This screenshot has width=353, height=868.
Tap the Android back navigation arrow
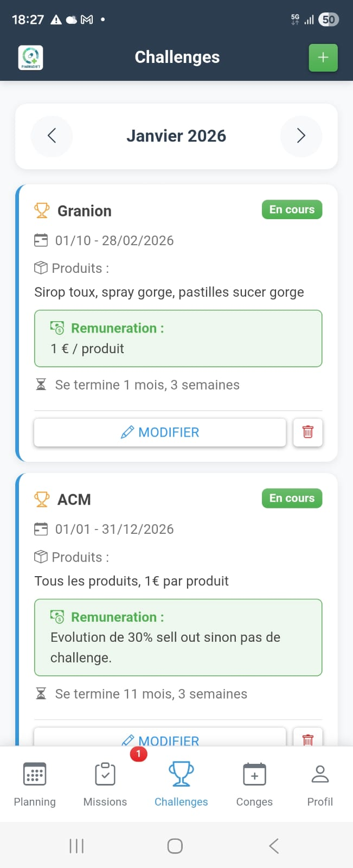click(x=274, y=846)
